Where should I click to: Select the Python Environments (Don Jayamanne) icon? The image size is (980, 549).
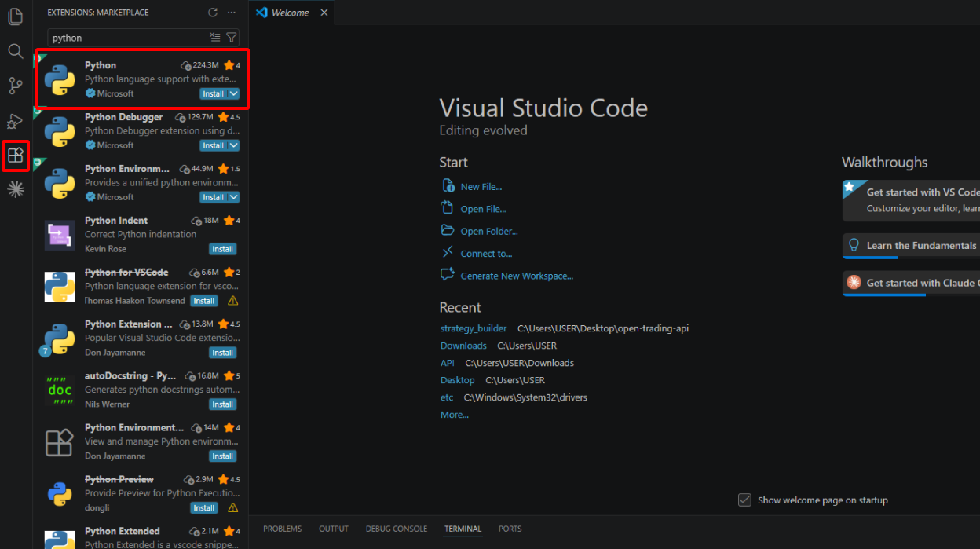coord(60,442)
